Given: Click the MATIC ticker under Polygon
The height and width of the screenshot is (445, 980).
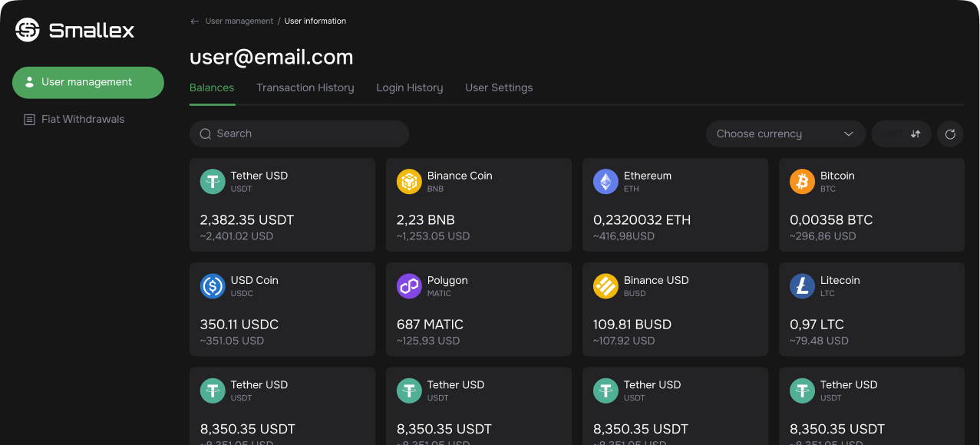Looking at the screenshot, I should click(x=440, y=293).
